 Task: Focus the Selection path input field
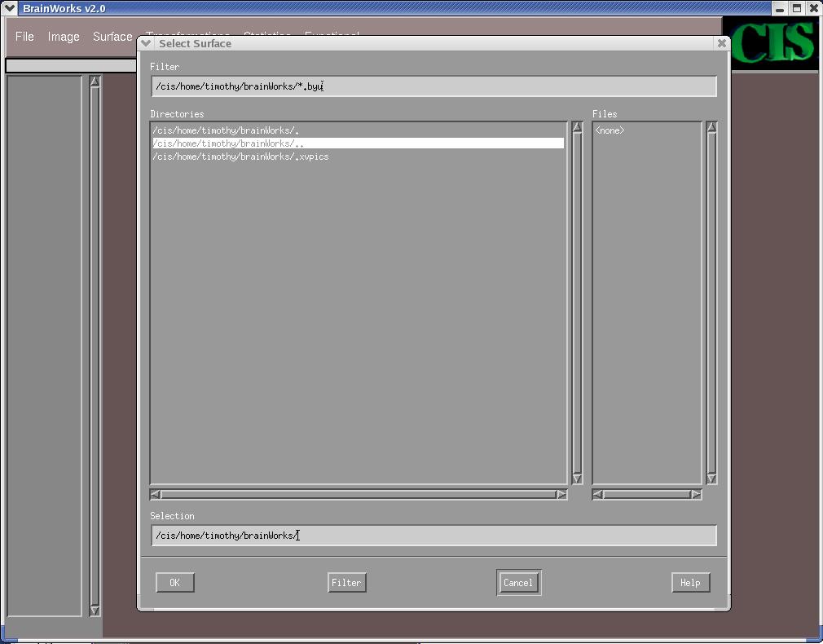coord(434,536)
